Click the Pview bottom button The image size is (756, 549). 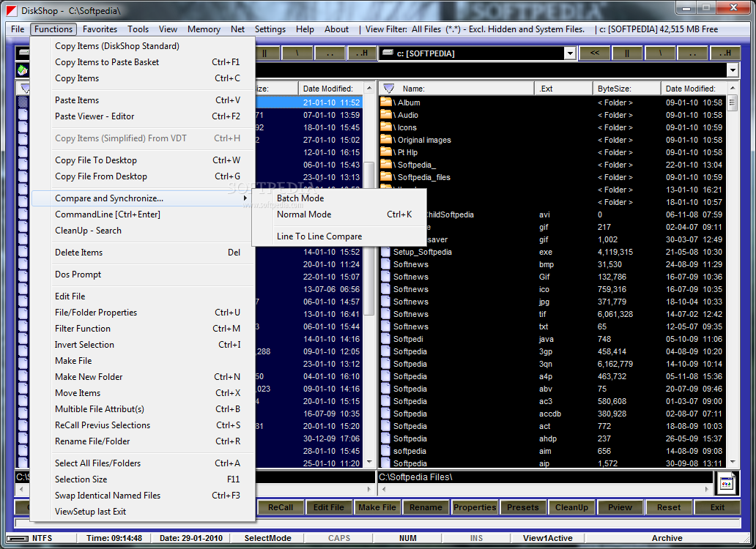620,507
